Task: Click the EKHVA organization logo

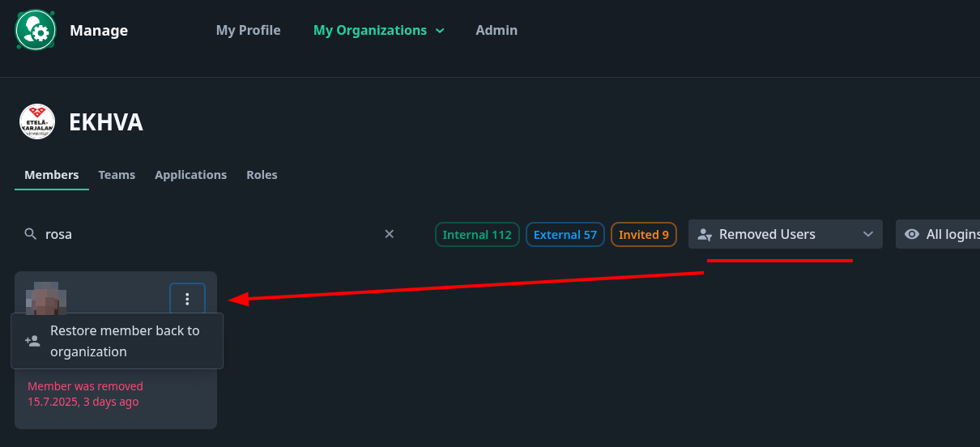Action: click(37, 121)
